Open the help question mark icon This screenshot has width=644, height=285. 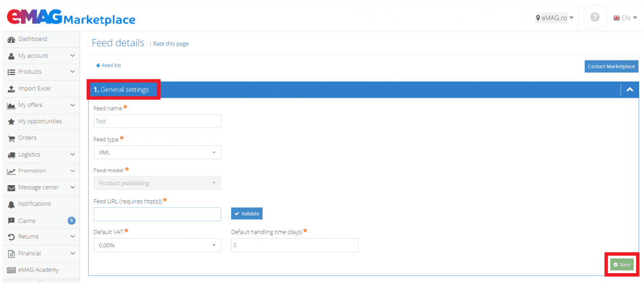(595, 18)
